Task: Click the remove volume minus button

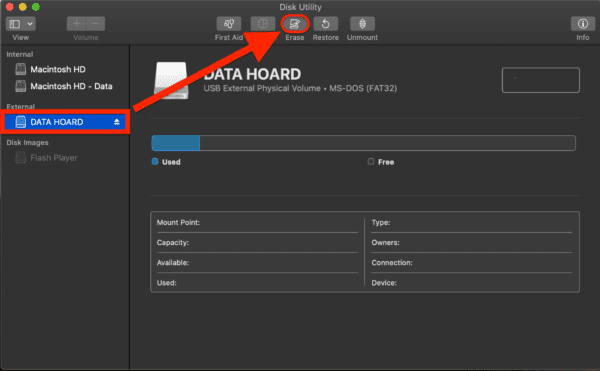Action: (x=96, y=24)
